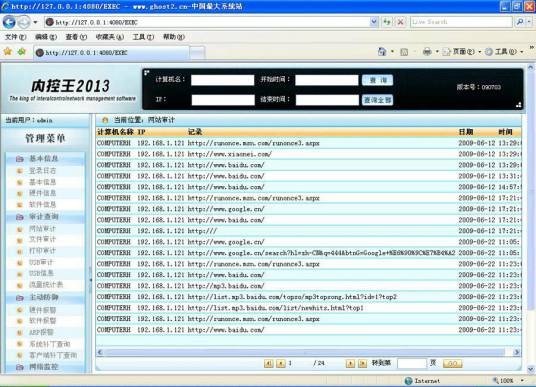Click the browser Forward arrow button
The height and width of the screenshot is (387, 536).
click(24, 22)
